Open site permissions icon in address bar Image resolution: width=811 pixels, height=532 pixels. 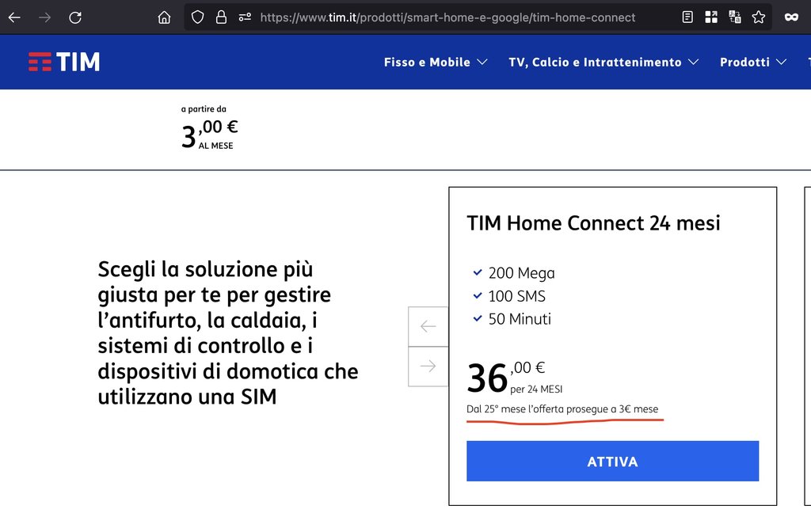(245, 17)
